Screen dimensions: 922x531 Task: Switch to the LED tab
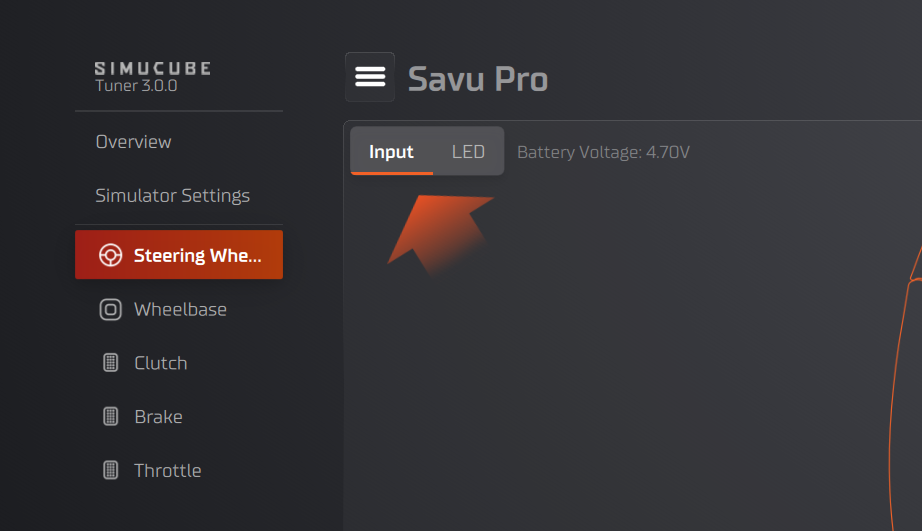pyautogui.click(x=468, y=152)
